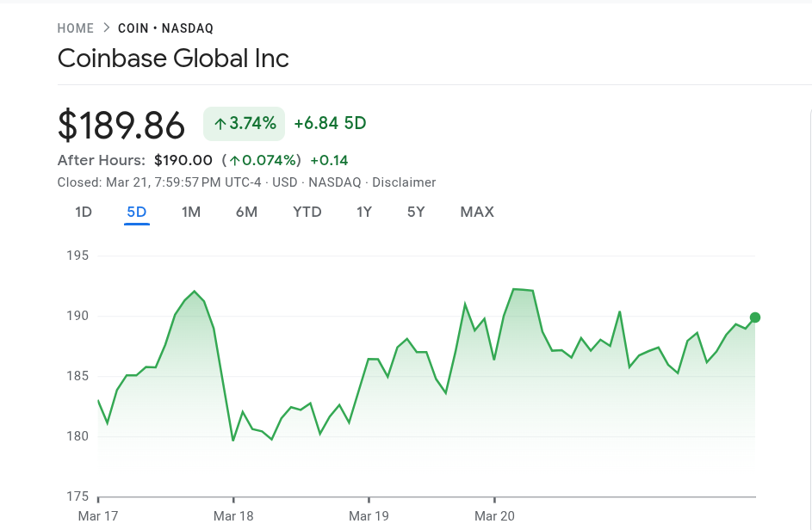Click the HOME breadcrumb link
This screenshot has height=530, width=812.
[x=76, y=28]
